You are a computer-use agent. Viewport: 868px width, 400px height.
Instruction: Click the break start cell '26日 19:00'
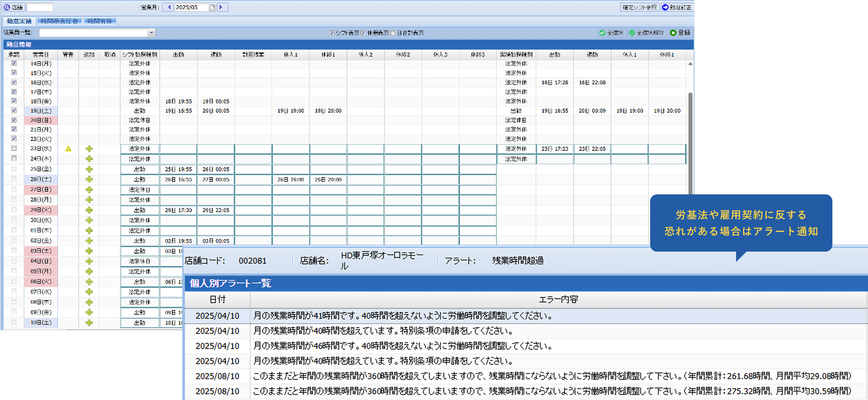coord(291,179)
